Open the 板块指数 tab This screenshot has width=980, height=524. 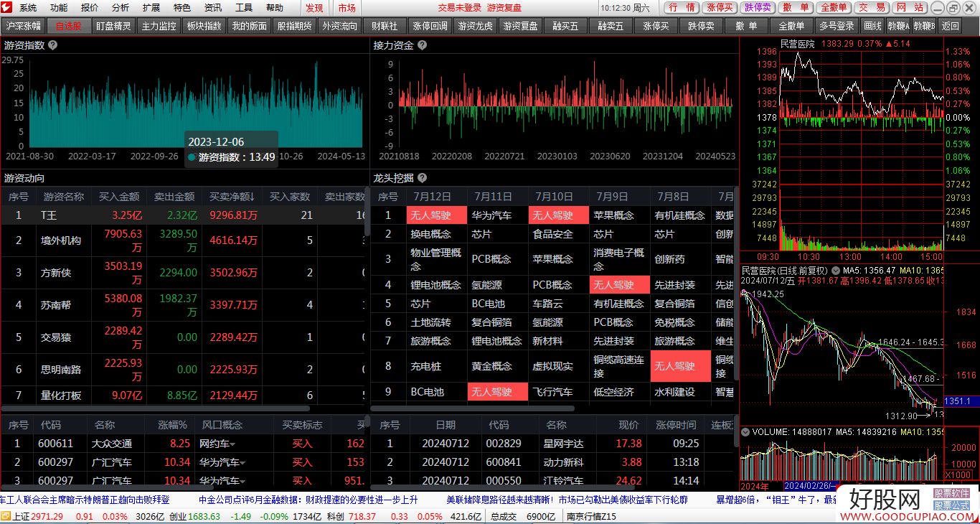click(x=204, y=26)
